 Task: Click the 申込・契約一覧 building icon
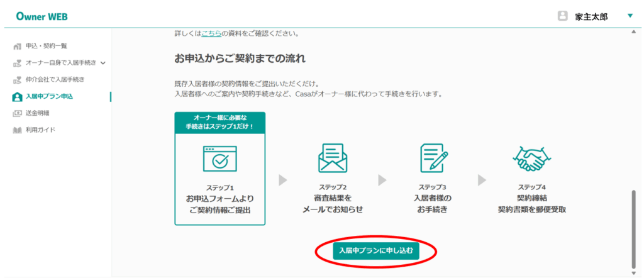[x=17, y=47]
